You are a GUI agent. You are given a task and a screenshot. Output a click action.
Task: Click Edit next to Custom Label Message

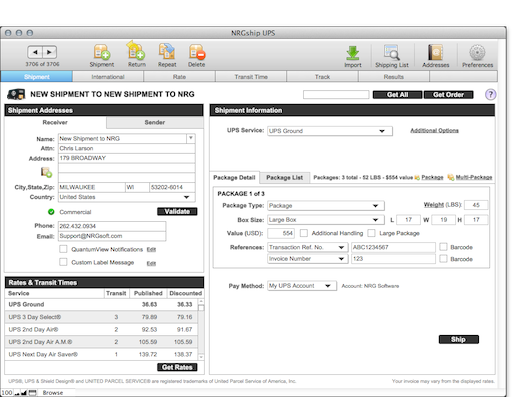pos(151,263)
